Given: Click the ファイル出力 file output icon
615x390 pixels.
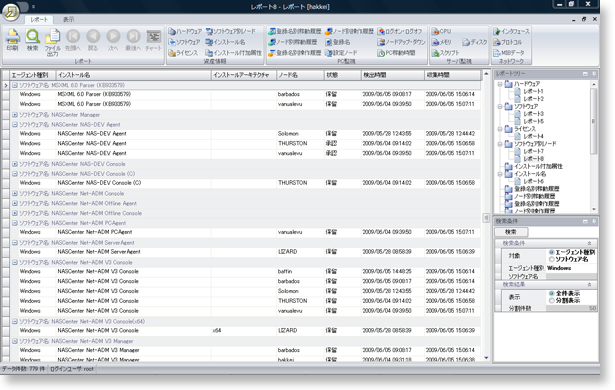Looking at the screenshot, I should coord(53,42).
